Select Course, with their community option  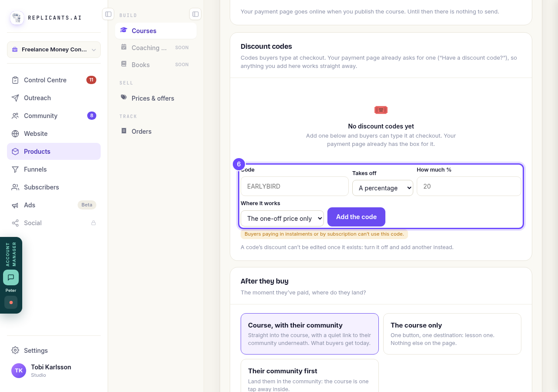(310, 334)
